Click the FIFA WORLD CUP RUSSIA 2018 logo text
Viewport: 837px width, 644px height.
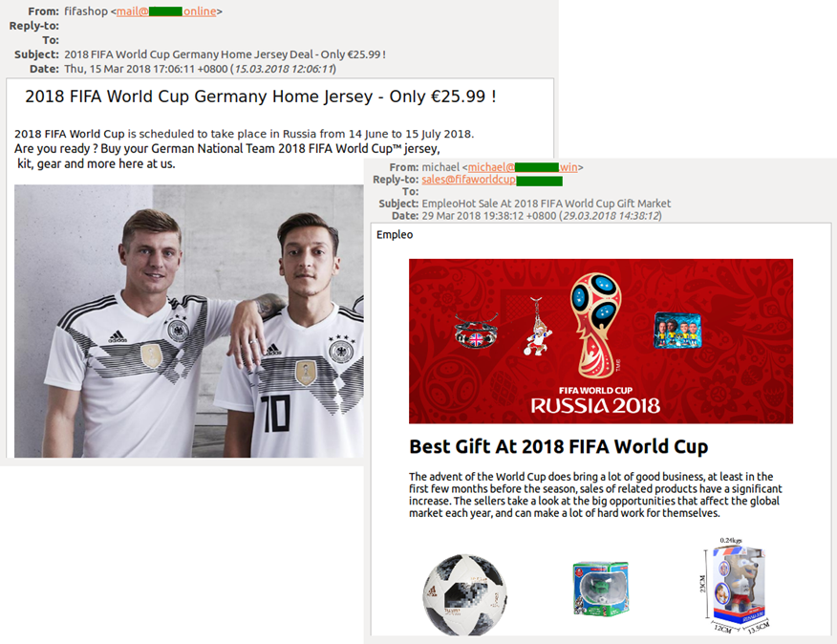[x=595, y=400]
